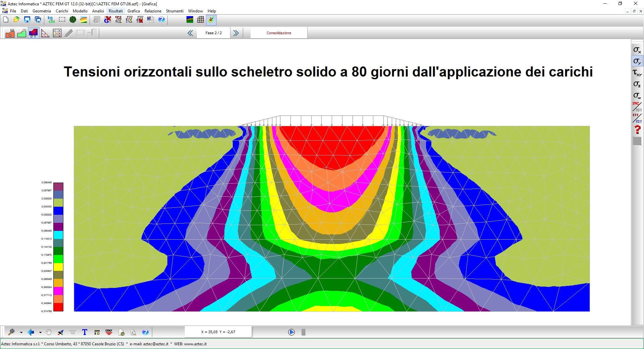Click the red swatch in the legend
The height and width of the screenshot is (349, 644).
point(58,307)
